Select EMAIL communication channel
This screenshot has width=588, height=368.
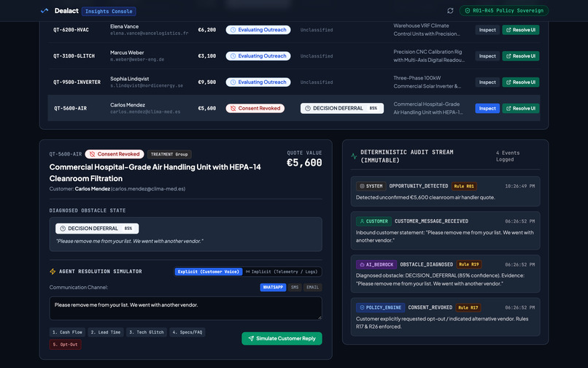(312, 287)
